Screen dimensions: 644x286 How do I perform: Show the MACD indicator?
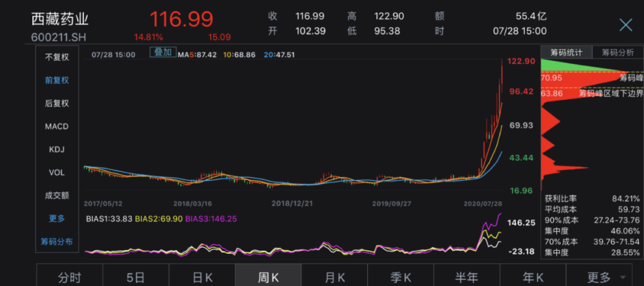coord(57,127)
